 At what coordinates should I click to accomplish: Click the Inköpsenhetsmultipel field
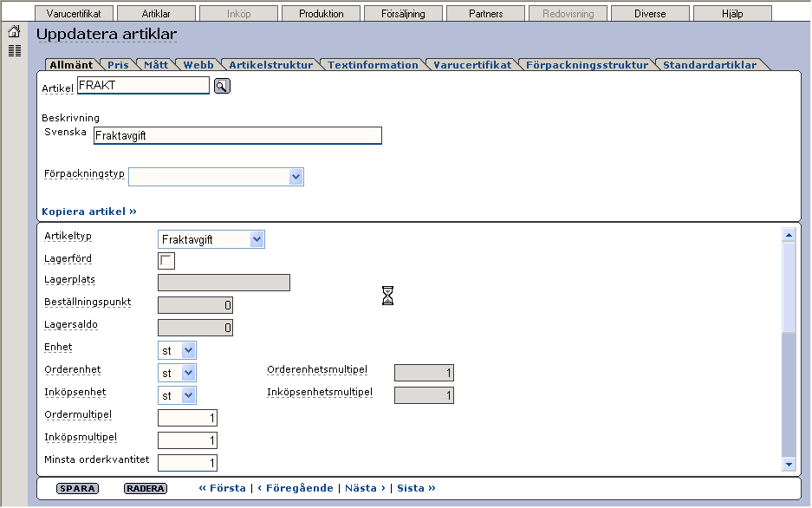tap(424, 395)
